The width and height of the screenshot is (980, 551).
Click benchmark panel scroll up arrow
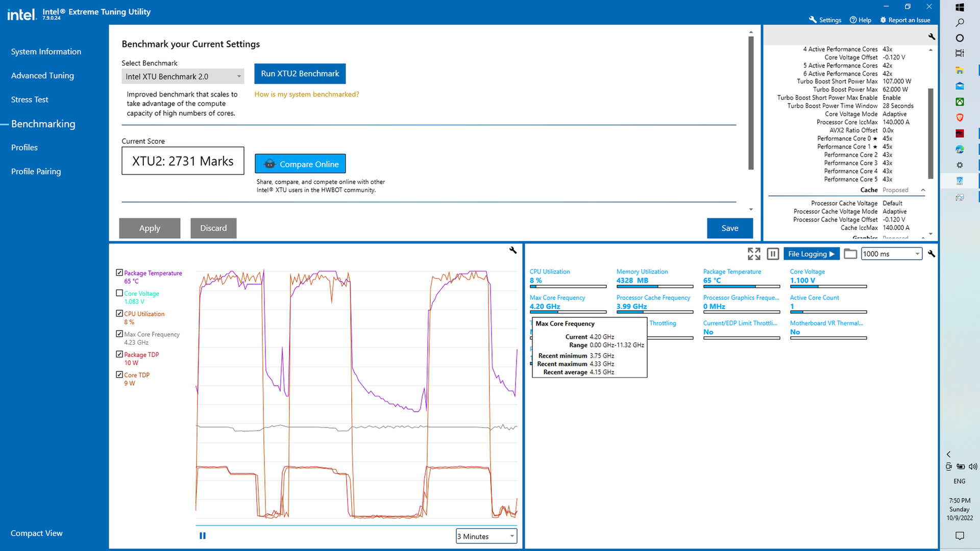751,32
